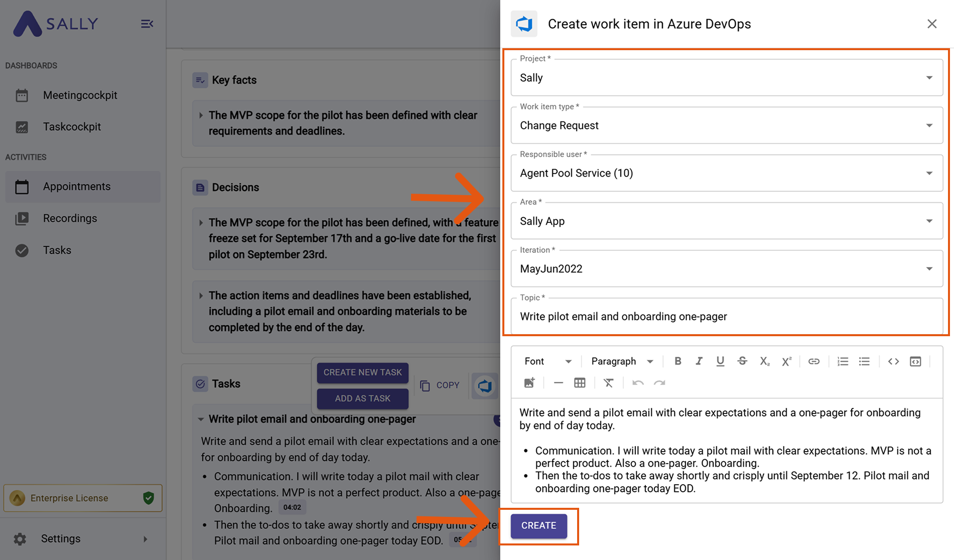Insert an image
The width and height of the screenshot is (954, 560).
click(529, 383)
